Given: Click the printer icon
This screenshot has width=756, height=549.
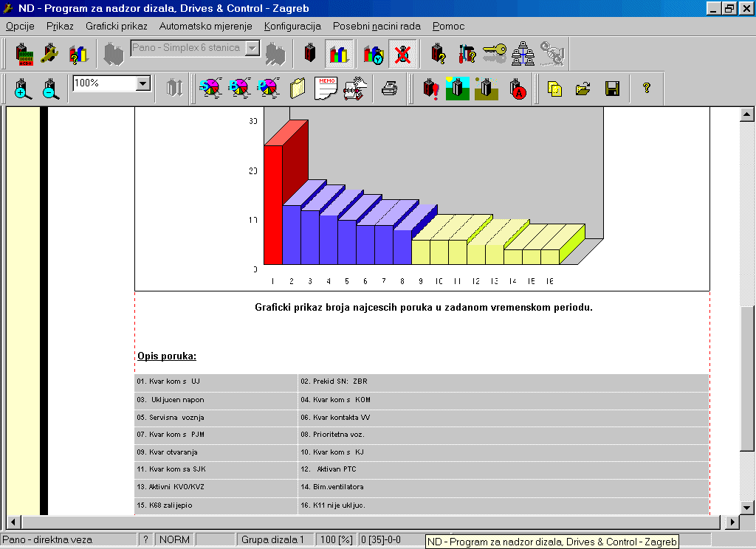Looking at the screenshot, I should (389, 89).
